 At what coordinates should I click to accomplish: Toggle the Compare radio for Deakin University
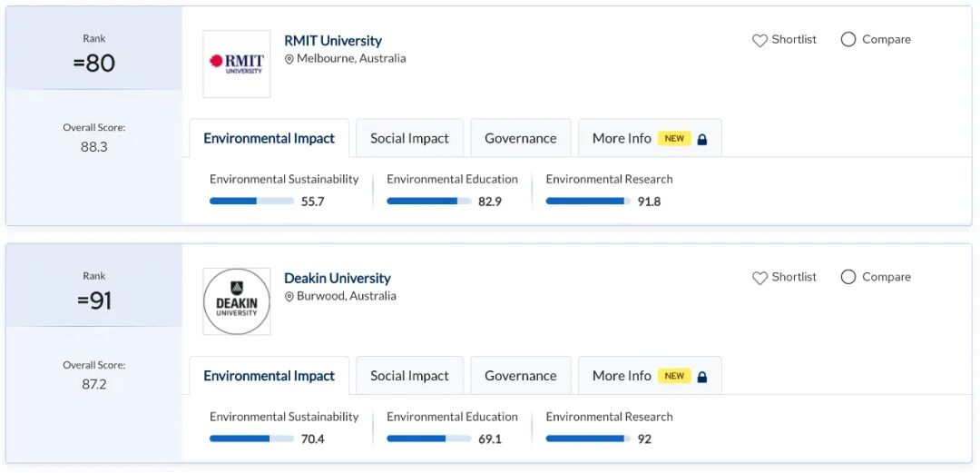pos(848,277)
